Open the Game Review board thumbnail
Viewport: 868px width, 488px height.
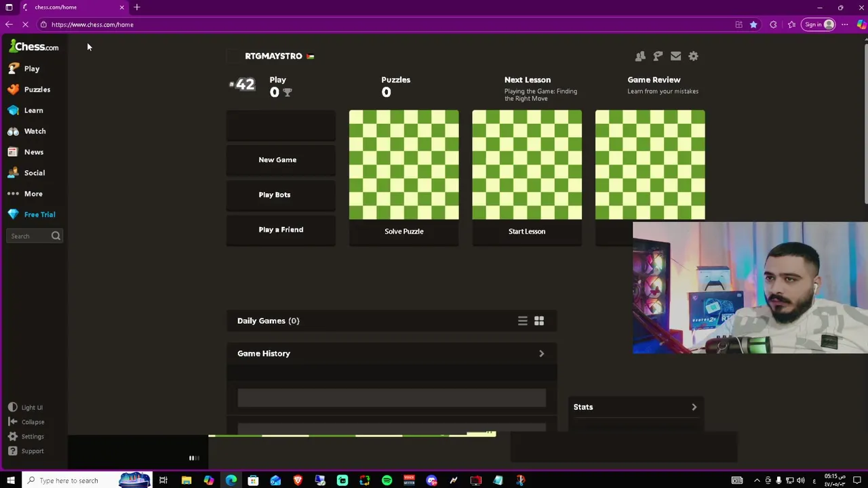tap(650, 165)
